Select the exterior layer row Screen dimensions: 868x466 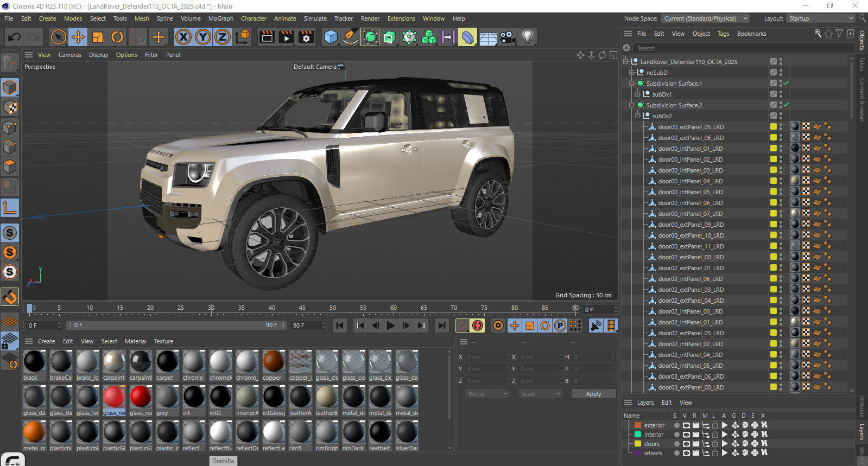[x=654, y=425]
